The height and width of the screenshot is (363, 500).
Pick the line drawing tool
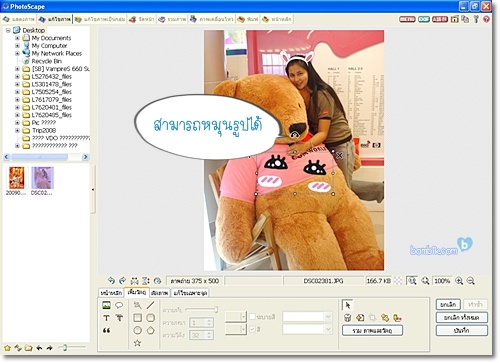point(150,305)
